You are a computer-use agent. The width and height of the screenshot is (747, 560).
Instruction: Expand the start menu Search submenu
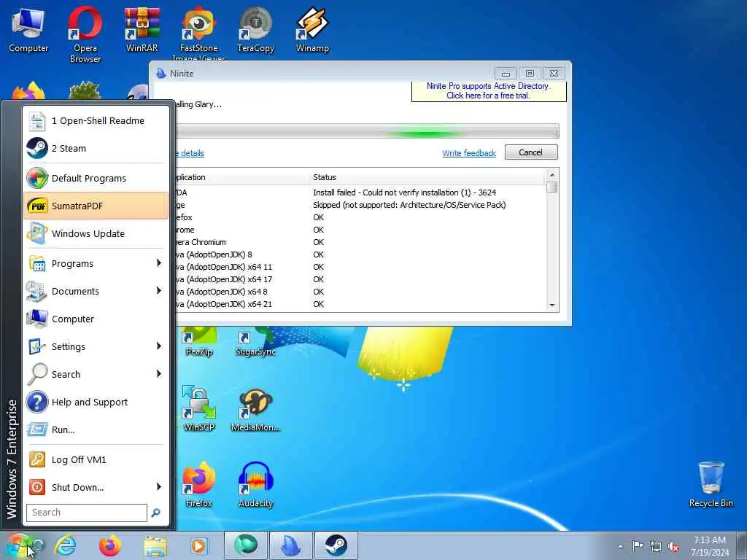96,374
